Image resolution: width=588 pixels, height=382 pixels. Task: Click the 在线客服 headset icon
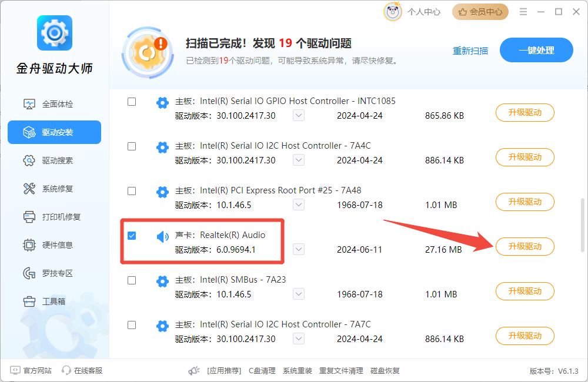[66, 370]
